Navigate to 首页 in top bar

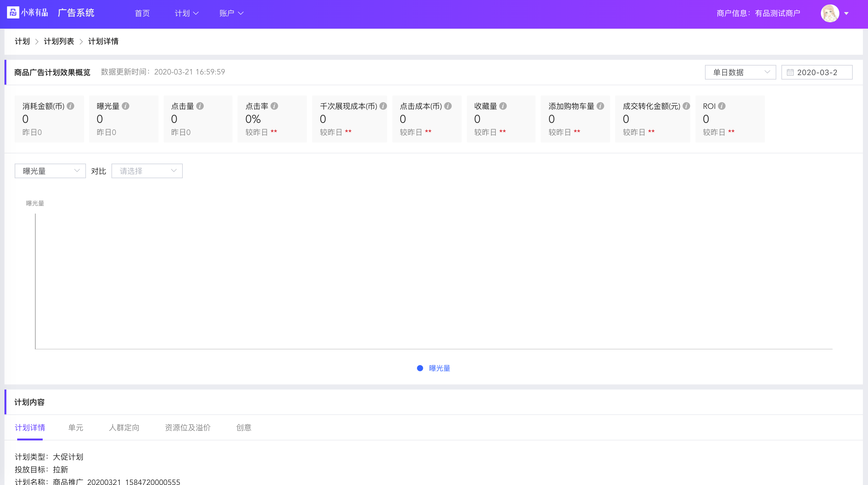pyautogui.click(x=142, y=13)
